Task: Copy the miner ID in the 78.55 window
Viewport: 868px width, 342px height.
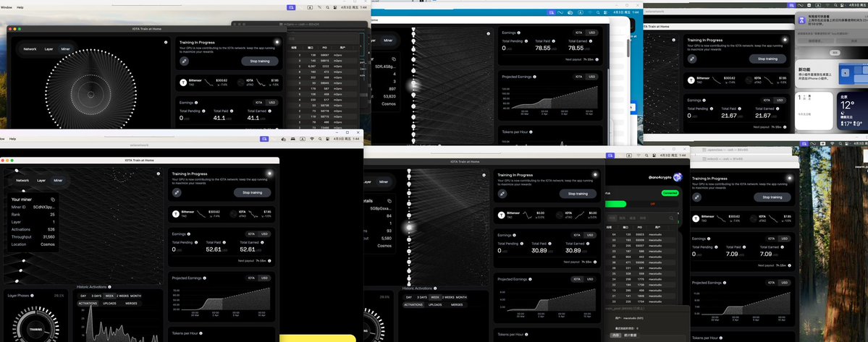Action: (394, 58)
